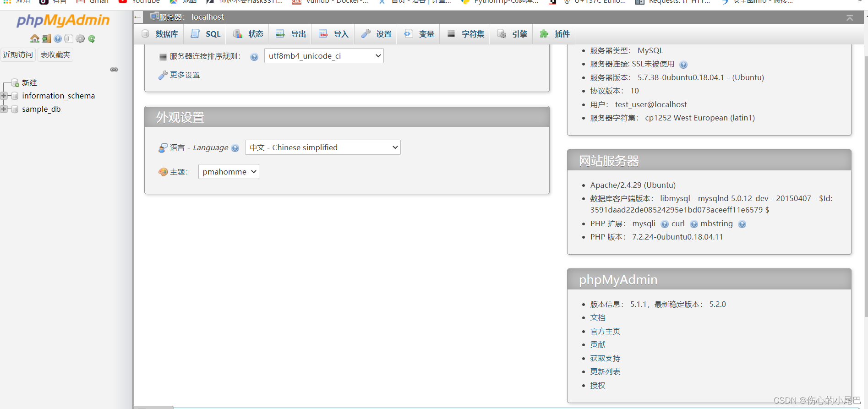This screenshot has width=868, height=409.
Task: Open the 设置 (Settings) tab
Action: (376, 34)
